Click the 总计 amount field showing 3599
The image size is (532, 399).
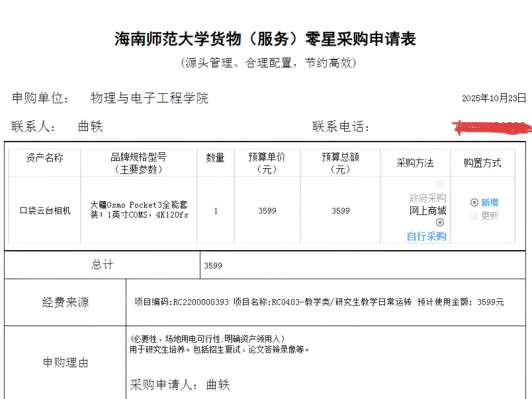pyautogui.click(x=213, y=265)
